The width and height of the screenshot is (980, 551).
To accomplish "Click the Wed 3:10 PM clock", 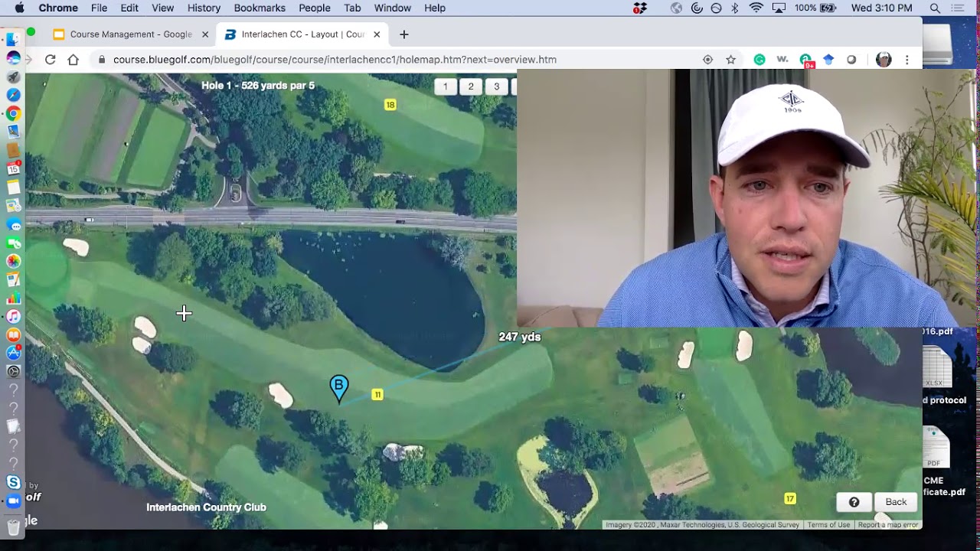I will click(882, 8).
